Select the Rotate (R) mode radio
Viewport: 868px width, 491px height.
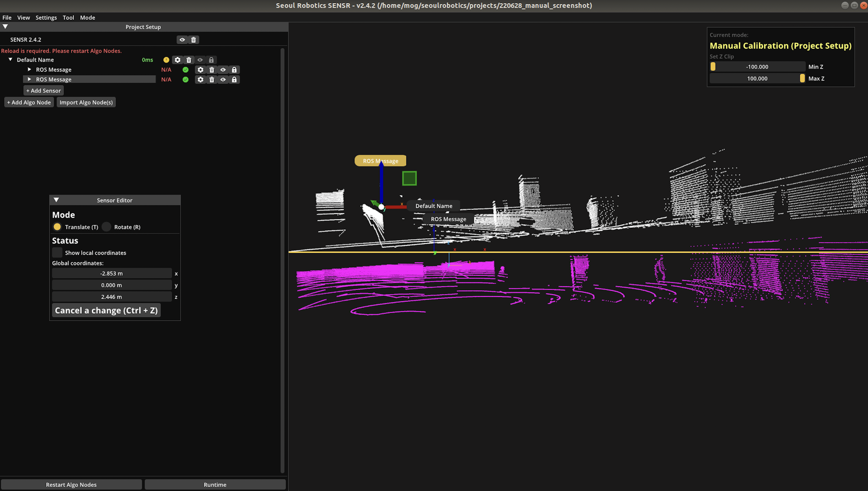(x=106, y=227)
